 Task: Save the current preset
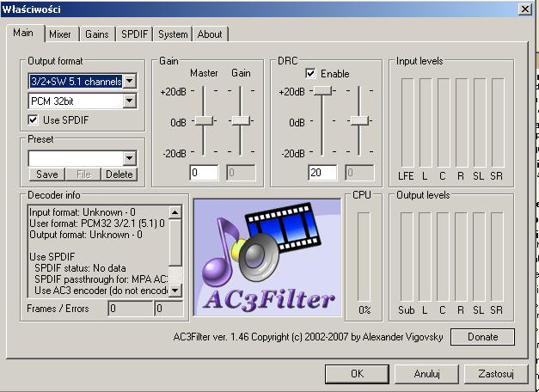pyautogui.click(x=47, y=175)
